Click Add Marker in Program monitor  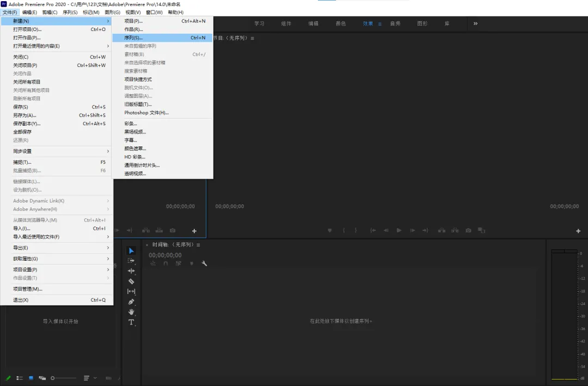coord(329,230)
